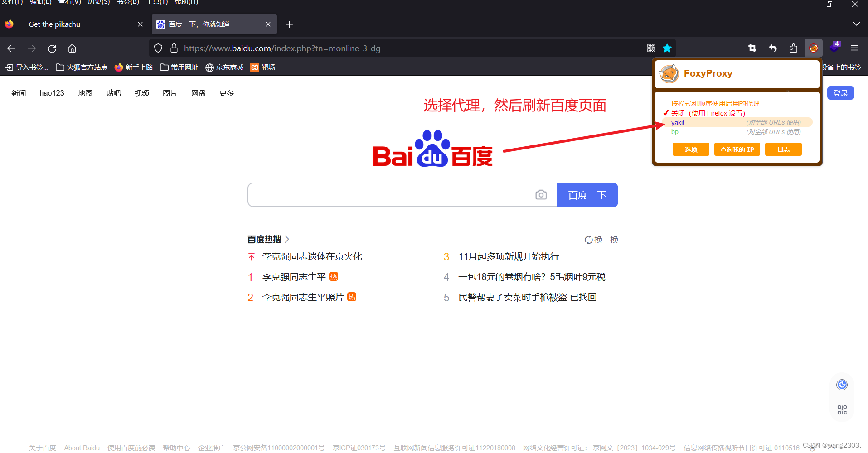
Task: Open 李克强同志生平照片 hot search
Action: tap(303, 297)
